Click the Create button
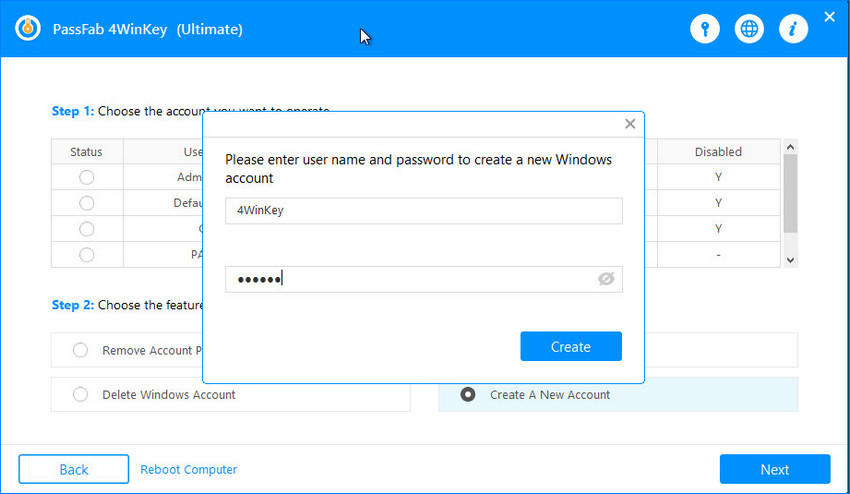Image resolution: width=850 pixels, height=494 pixels. (571, 347)
